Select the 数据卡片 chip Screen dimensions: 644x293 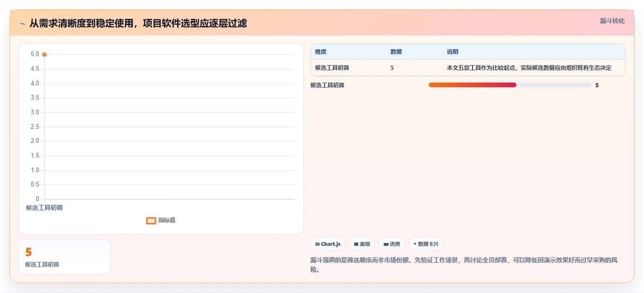426,244
